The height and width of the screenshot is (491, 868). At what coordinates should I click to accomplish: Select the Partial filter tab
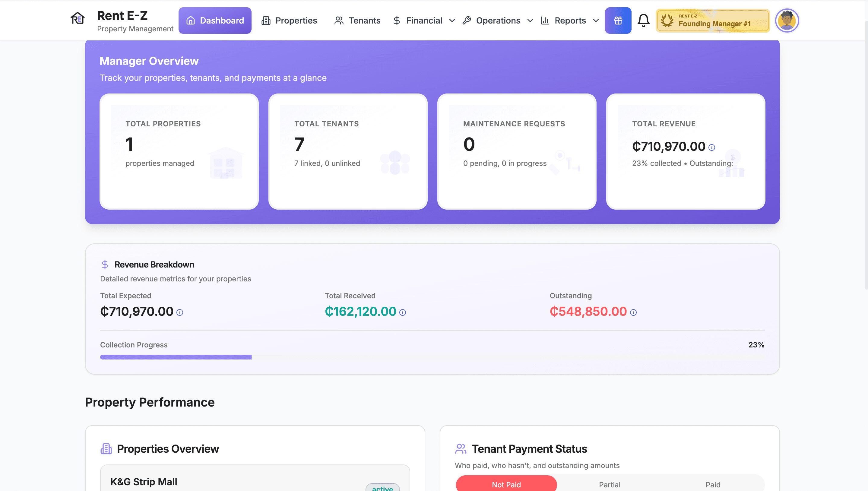pos(609,485)
